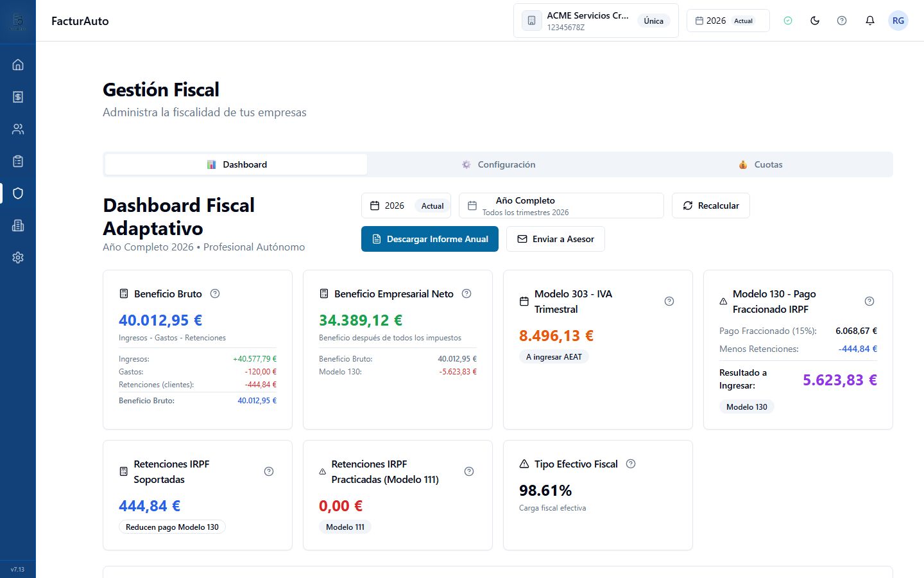The height and width of the screenshot is (578, 924).
Task: Click the Recalcular button
Action: 711,206
